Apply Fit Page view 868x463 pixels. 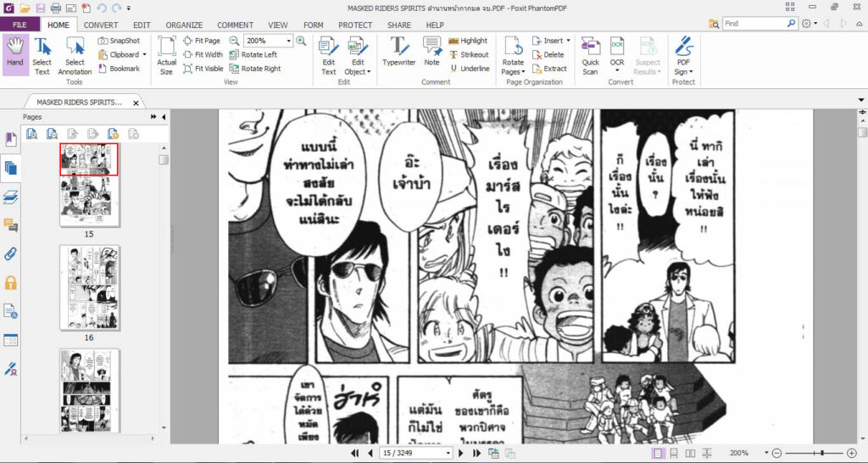(x=202, y=41)
